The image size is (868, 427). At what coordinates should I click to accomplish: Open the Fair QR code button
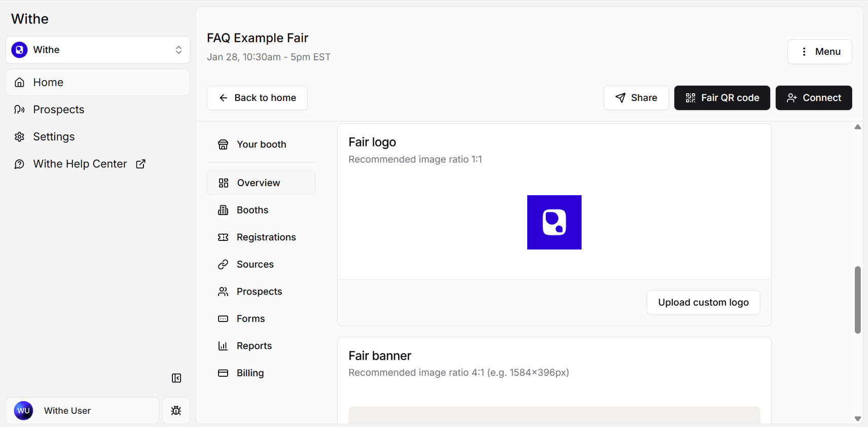(x=722, y=98)
